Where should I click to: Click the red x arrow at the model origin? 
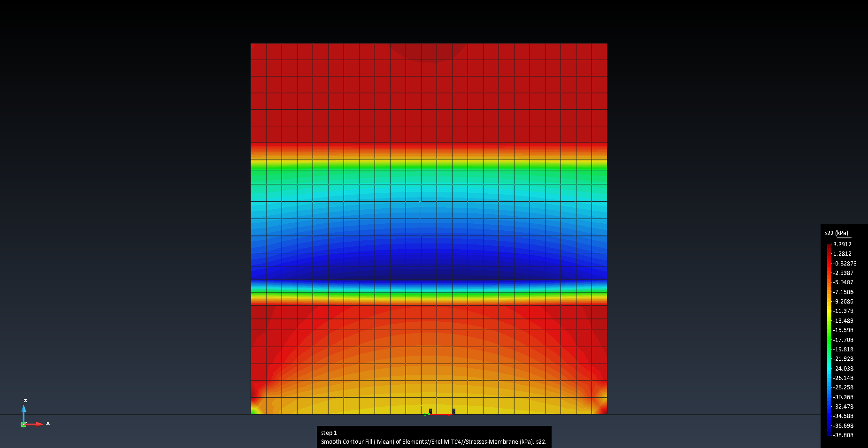449,414
